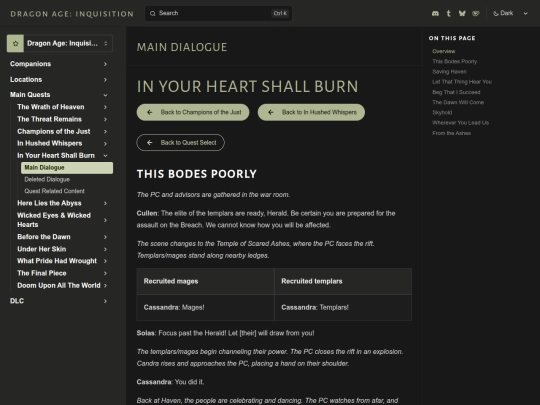Click the star icon beside Dragon Age: Inquisi...

15,43
